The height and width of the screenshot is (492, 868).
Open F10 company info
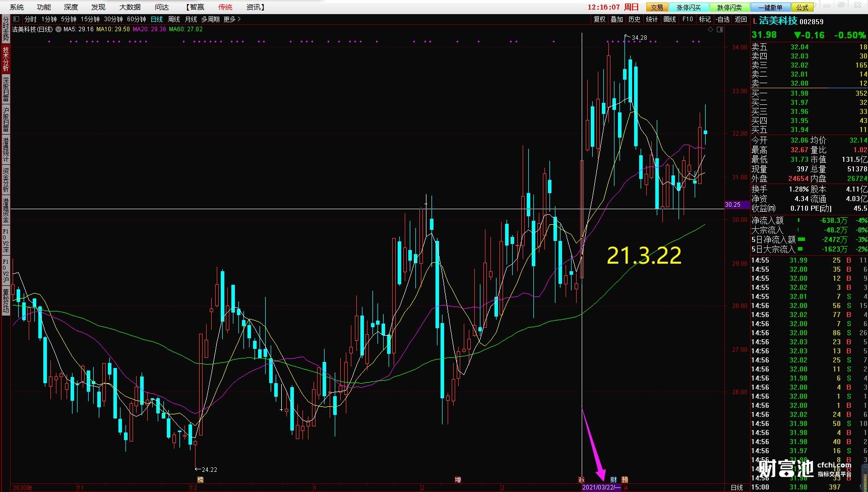click(x=688, y=19)
